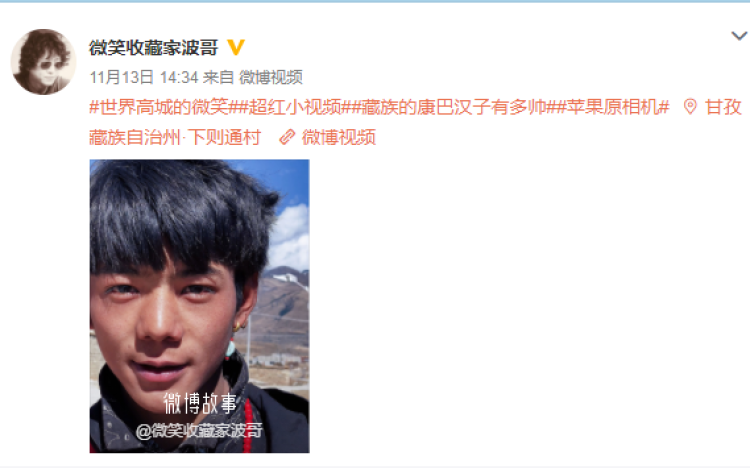Click the gold V verified badge

(235, 47)
